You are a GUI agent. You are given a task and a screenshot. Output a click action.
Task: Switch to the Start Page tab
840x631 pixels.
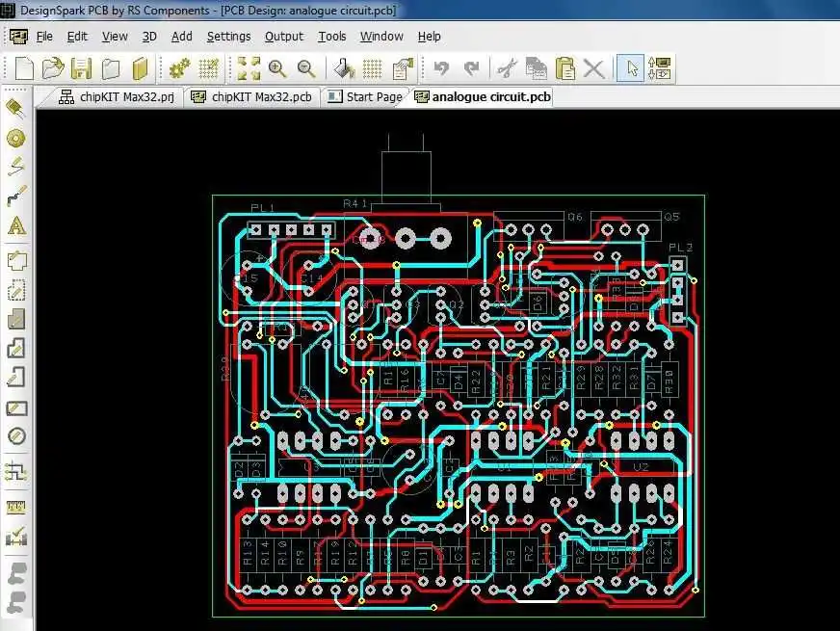[x=367, y=96]
